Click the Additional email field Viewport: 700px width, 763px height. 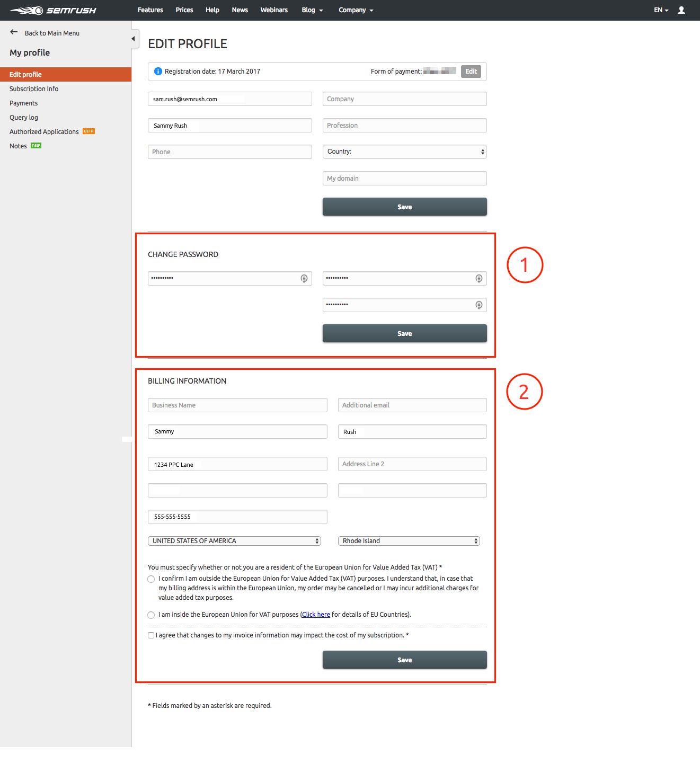(412, 405)
